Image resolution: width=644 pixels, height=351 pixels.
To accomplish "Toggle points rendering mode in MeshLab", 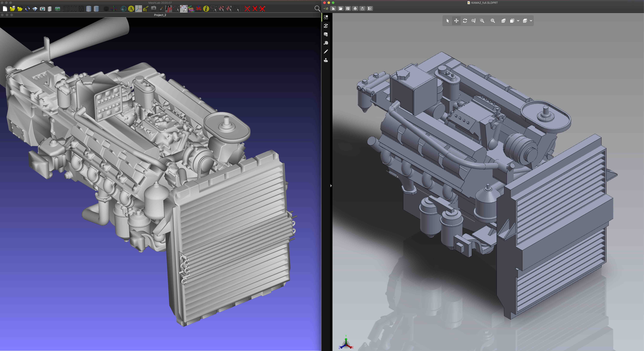I will pos(74,9).
